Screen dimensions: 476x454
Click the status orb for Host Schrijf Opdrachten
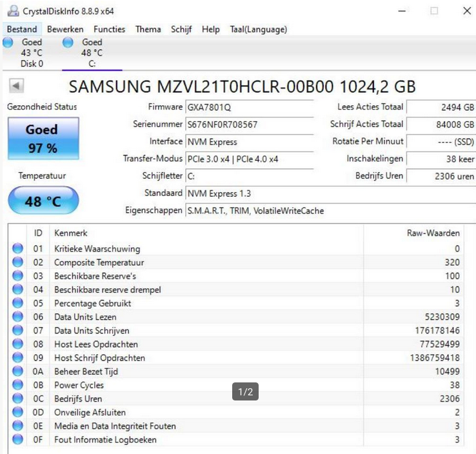pos(17,357)
